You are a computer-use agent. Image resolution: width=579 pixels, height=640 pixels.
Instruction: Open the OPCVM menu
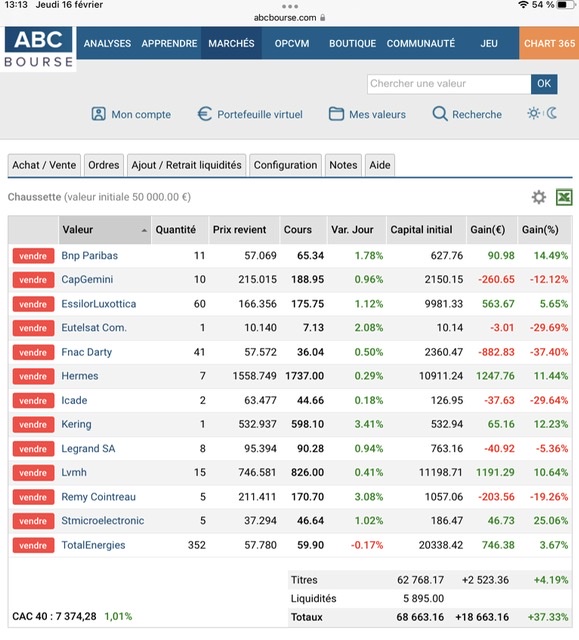pyautogui.click(x=292, y=43)
